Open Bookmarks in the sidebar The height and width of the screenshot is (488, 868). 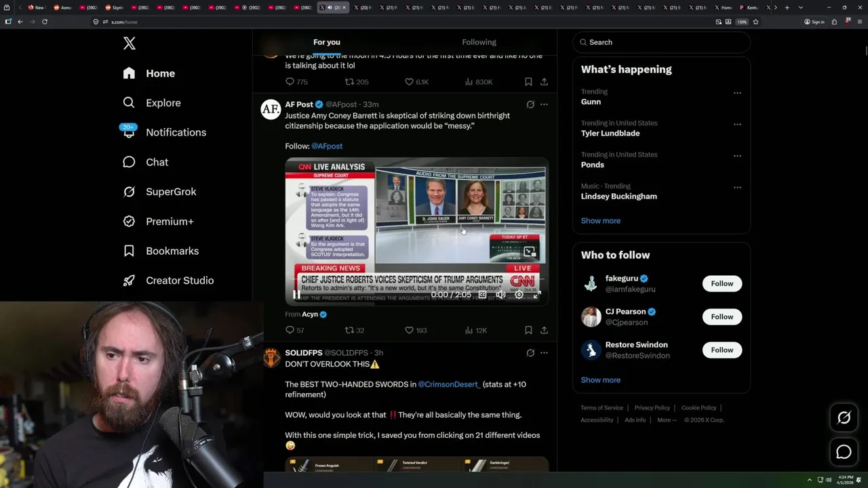coord(161,251)
